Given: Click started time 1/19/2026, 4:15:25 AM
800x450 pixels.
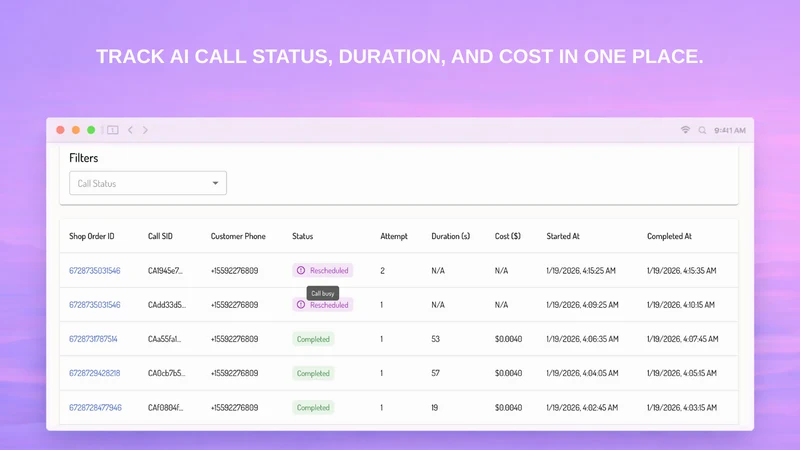Looking at the screenshot, I should (x=581, y=270).
